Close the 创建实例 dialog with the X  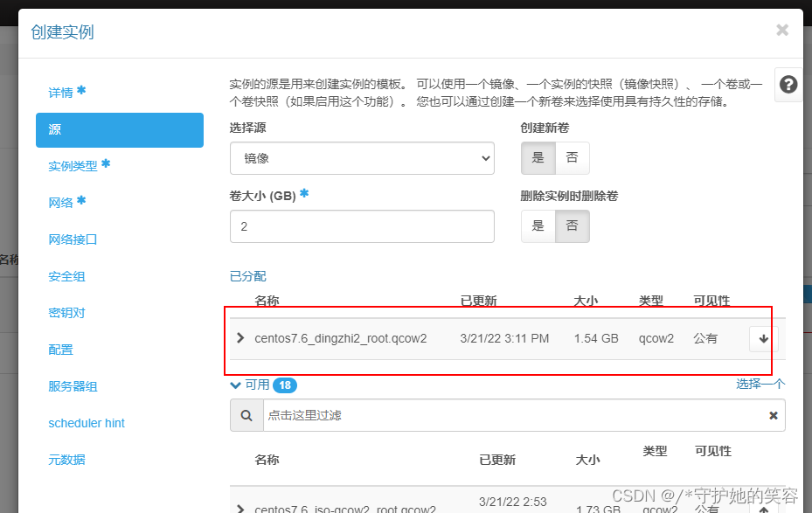click(x=782, y=31)
